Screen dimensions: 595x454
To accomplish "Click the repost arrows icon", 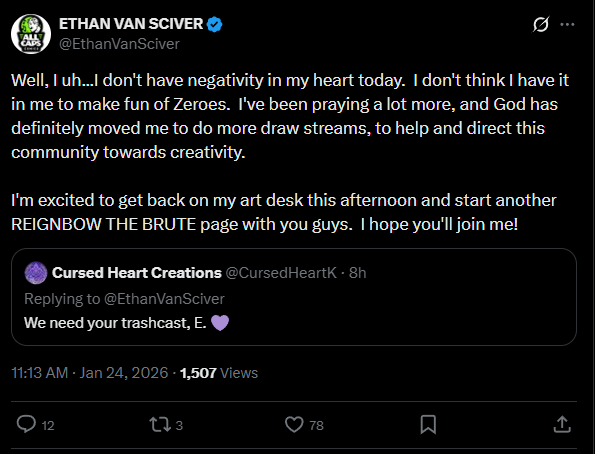I will point(160,424).
